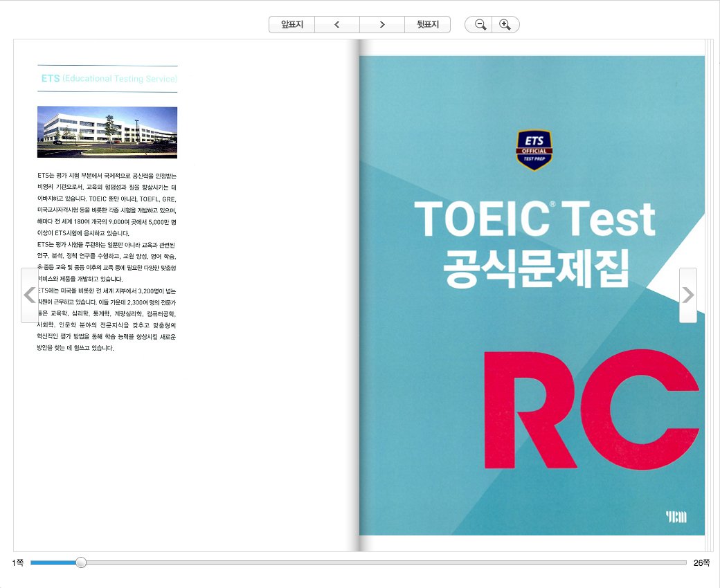Click the 26쪽 page label
The image size is (720, 588).
coord(701,563)
